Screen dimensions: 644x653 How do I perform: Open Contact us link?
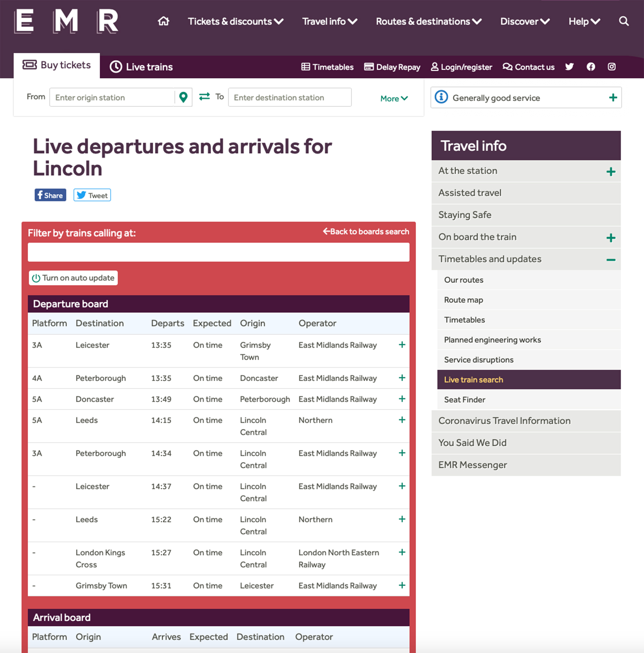[x=528, y=67]
